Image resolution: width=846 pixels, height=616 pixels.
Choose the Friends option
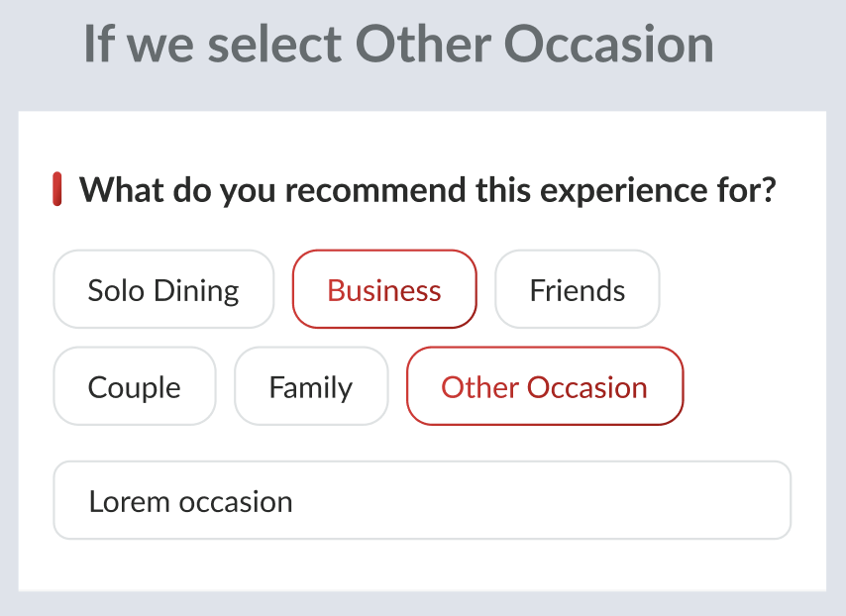point(577,289)
